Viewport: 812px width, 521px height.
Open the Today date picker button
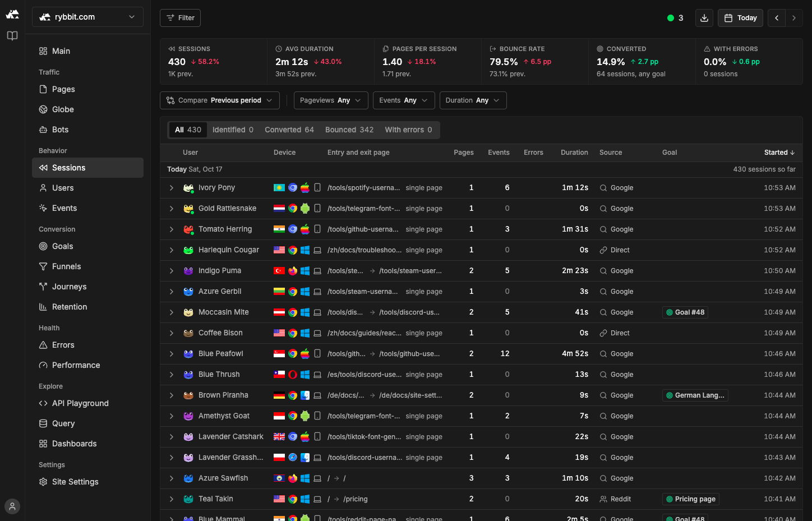(740, 18)
